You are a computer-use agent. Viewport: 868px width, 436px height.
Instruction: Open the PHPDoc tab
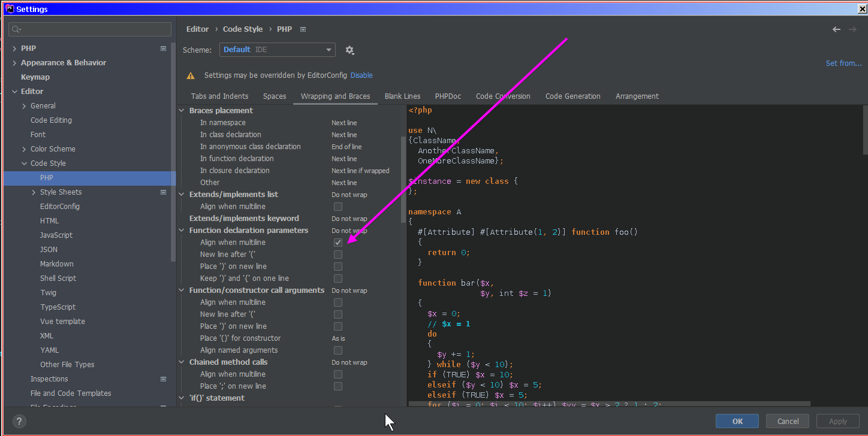tap(448, 96)
